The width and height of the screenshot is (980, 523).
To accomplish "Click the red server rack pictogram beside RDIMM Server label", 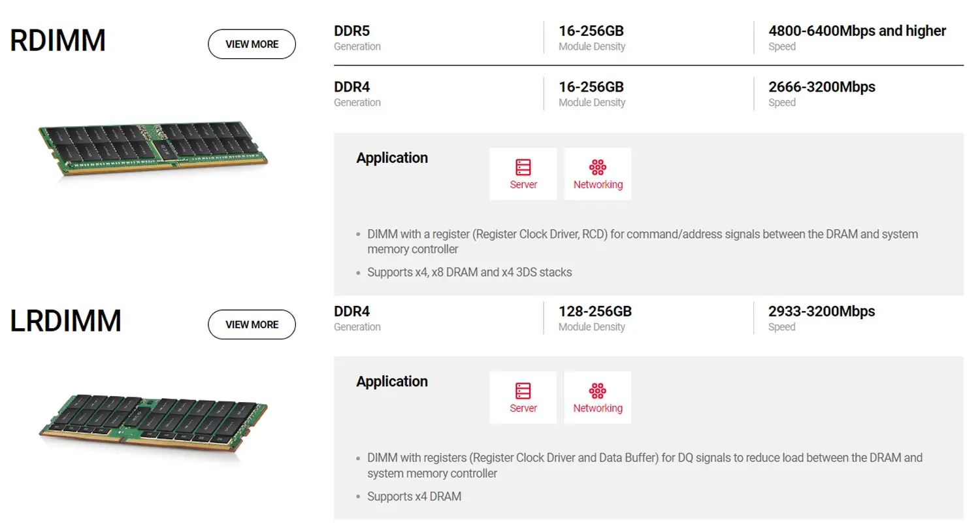I will point(523,168).
